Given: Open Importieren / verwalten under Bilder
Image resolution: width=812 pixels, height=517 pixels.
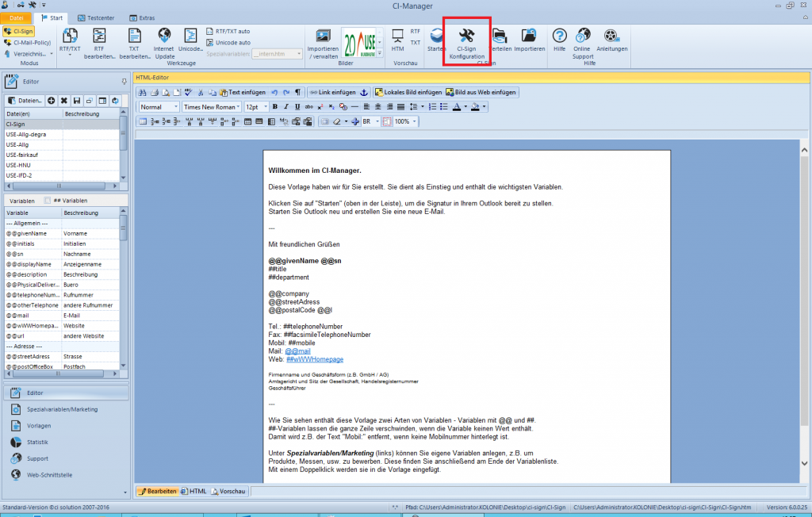Looking at the screenshot, I should pyautogui.click(x=322, y=40).
